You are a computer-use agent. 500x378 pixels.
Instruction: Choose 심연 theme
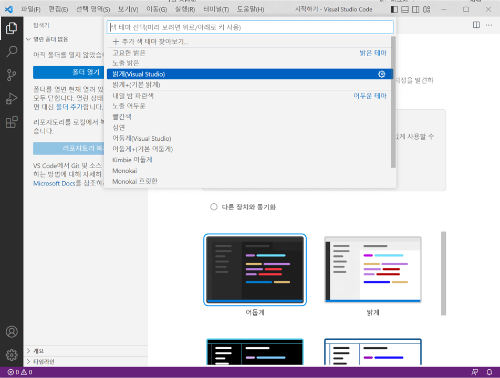[250, 127]
